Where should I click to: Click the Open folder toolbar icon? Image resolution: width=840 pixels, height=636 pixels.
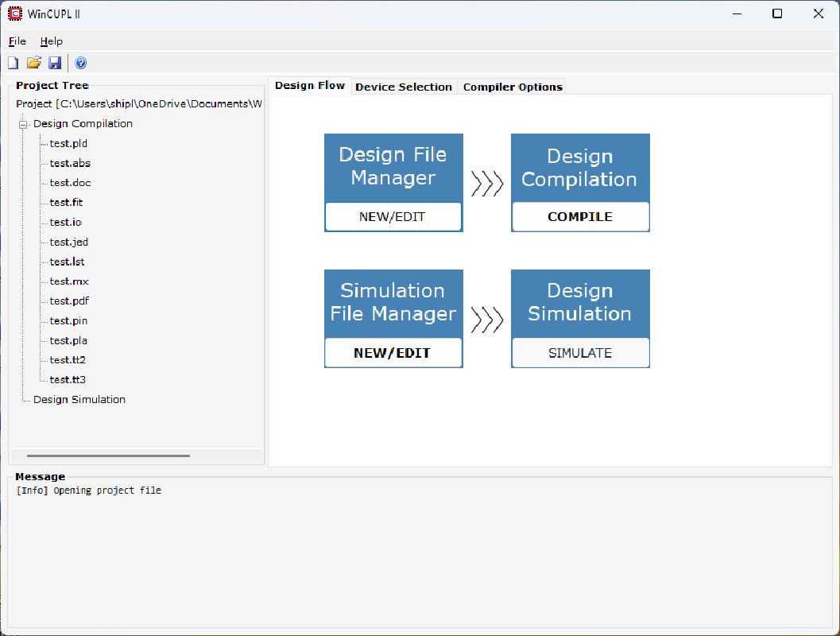(33, 64)
